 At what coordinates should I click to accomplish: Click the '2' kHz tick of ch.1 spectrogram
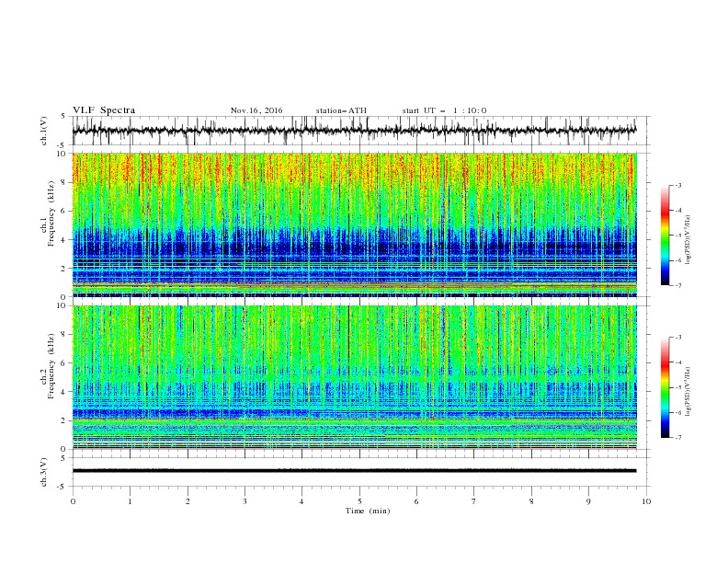point(64,269)
